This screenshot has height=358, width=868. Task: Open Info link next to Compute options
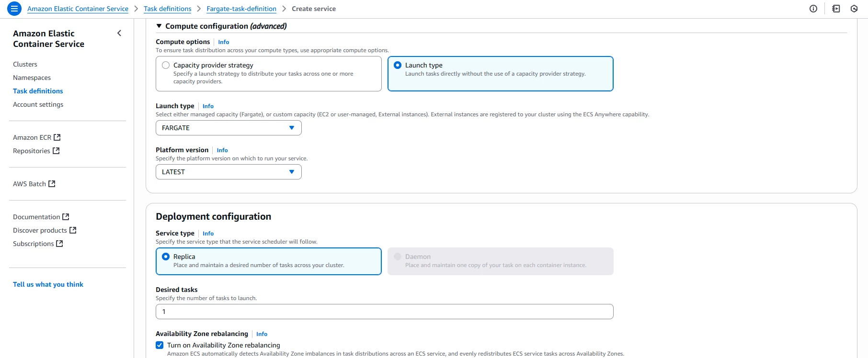tap(224, 42)
